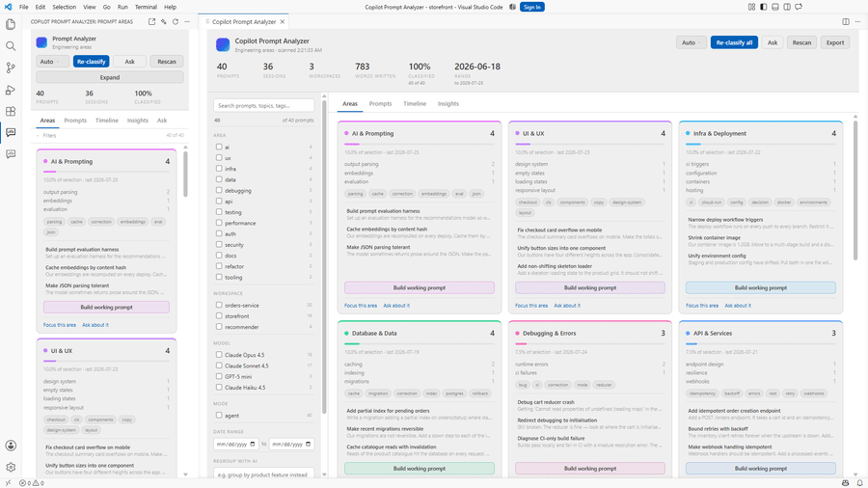Toggle the secondary side bar layout icon
Screen dimensions: 868x488
(787, 7)
